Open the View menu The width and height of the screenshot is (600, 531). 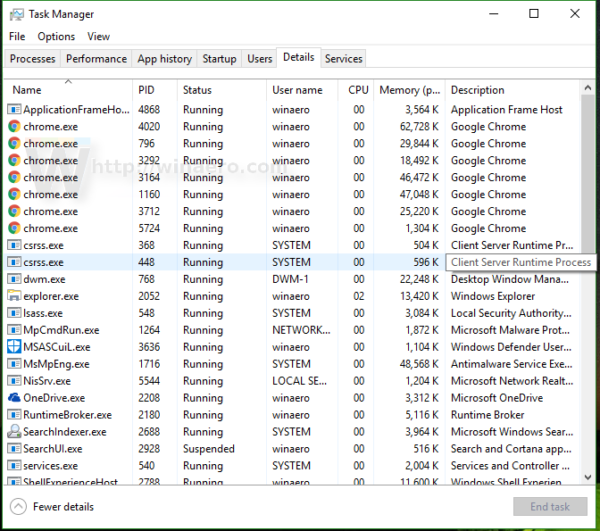(x=98, y=36)
